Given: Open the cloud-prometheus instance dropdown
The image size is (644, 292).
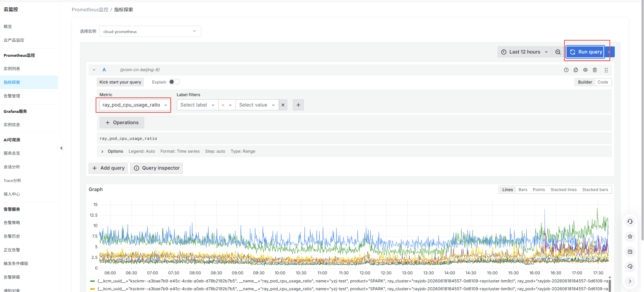Looking at the screenshot, I should (x=150, y=32).
